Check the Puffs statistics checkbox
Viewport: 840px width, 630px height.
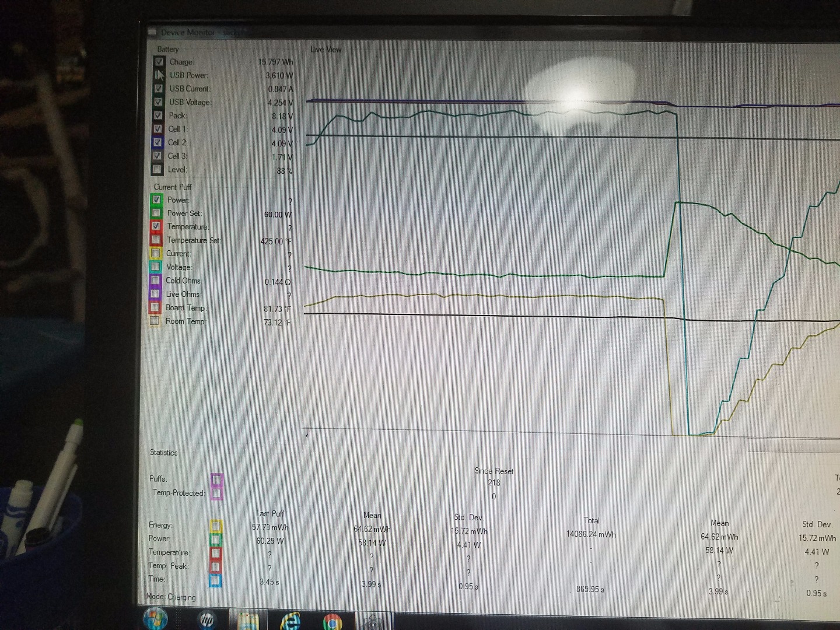click(216, 480)
